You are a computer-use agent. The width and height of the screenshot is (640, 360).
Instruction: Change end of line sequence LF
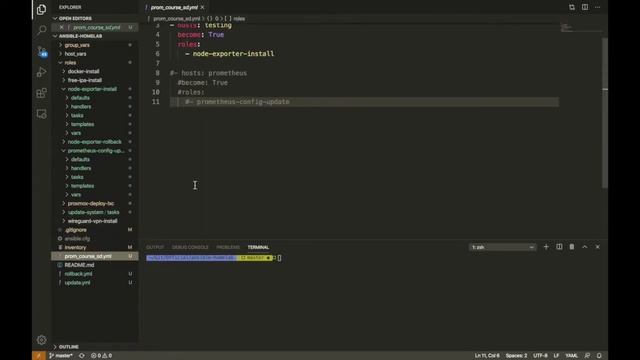point(556,356)
